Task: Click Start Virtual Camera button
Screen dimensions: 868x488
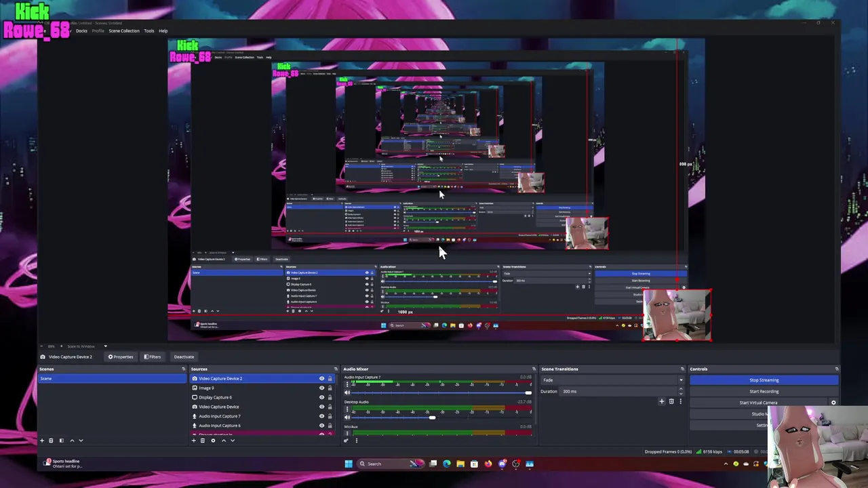Action: pos(758,403)
